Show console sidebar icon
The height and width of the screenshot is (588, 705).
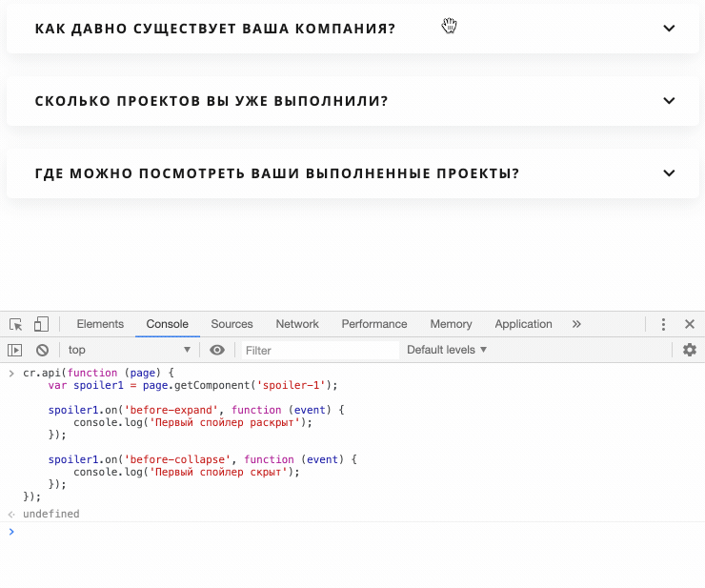click(15, 350)
